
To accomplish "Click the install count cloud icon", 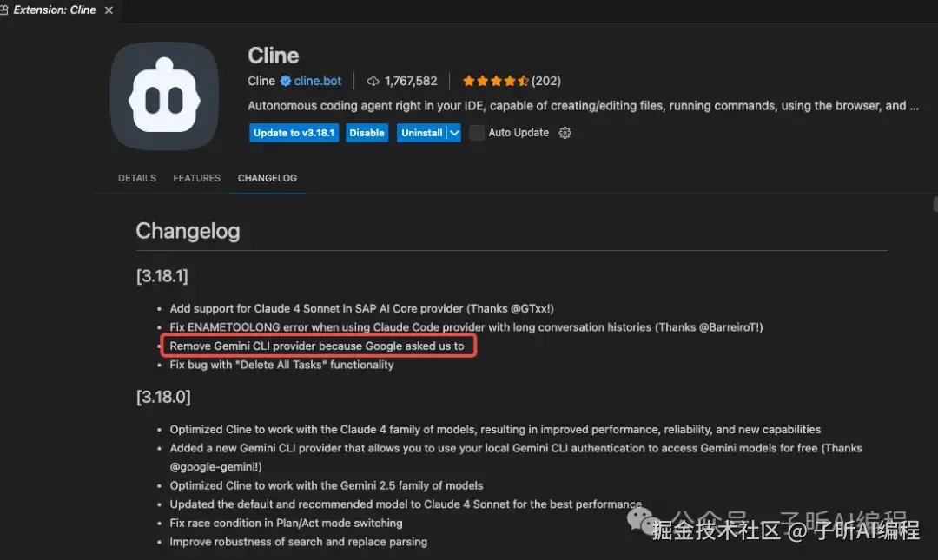I will tap(373, 82).
